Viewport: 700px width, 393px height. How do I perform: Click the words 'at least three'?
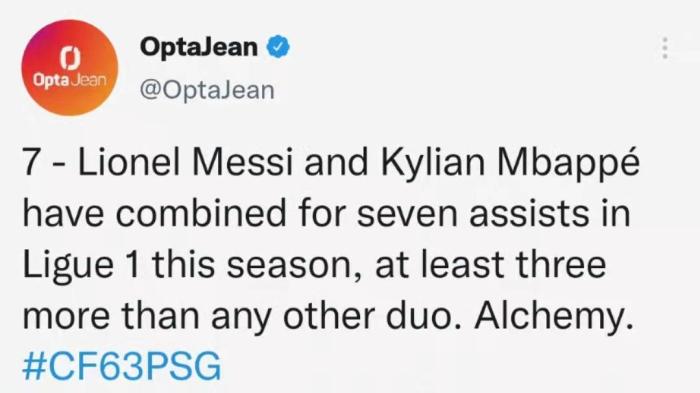click(491, 264)
